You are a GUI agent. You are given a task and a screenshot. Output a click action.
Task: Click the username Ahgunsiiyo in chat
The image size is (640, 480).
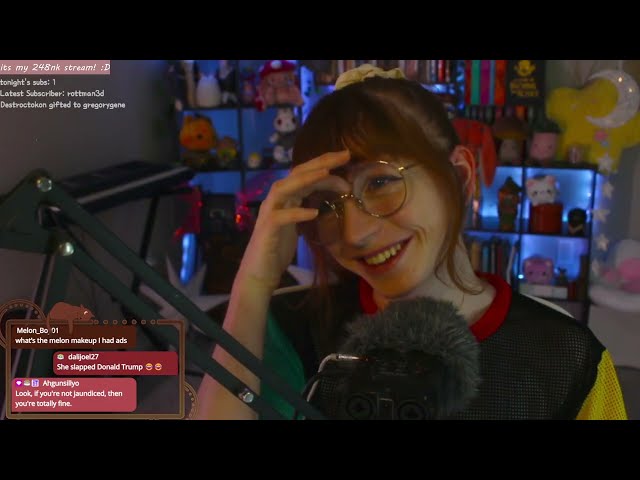tap(61, 383)
